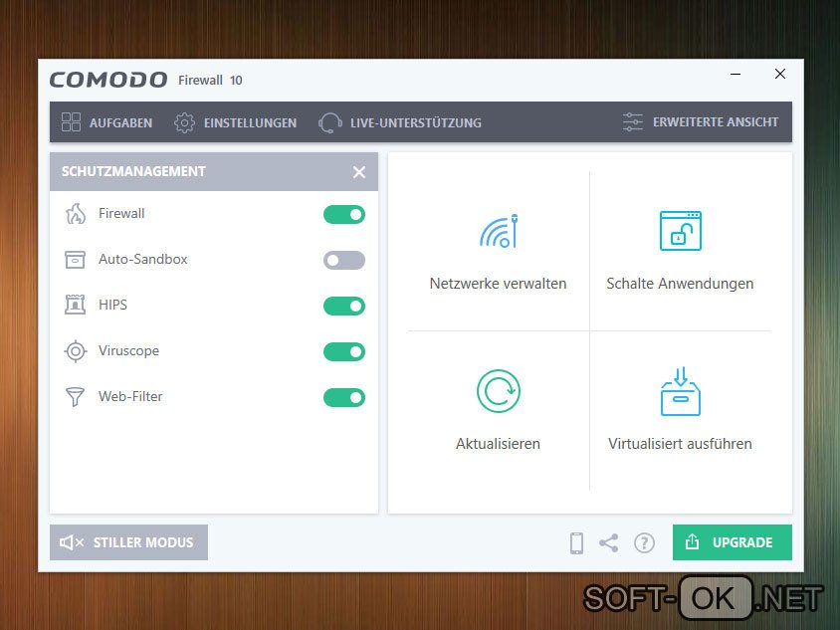Click the HIPS castle icon
The width and height of the screenshot is (840, 630).
(x=75, y=305)
